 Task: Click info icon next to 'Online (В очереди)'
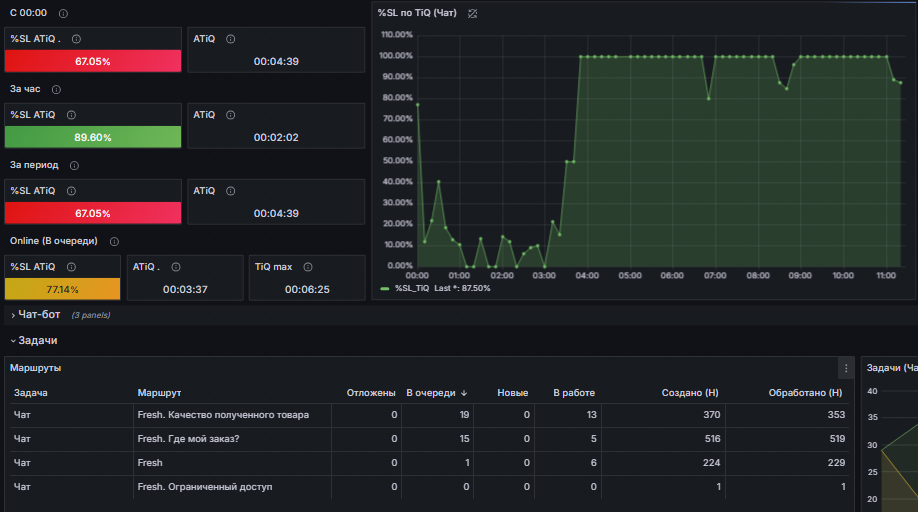point(114,242)
